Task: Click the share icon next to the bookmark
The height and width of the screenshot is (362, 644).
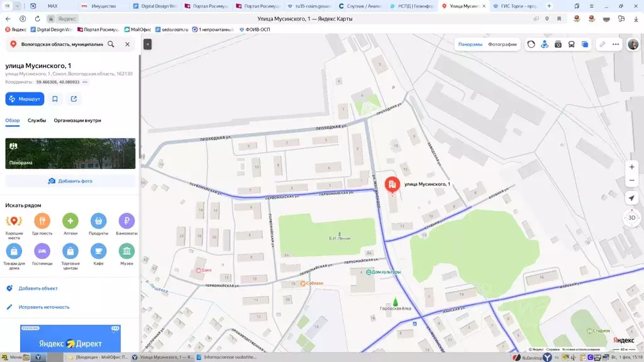Action: coord(74,99)
